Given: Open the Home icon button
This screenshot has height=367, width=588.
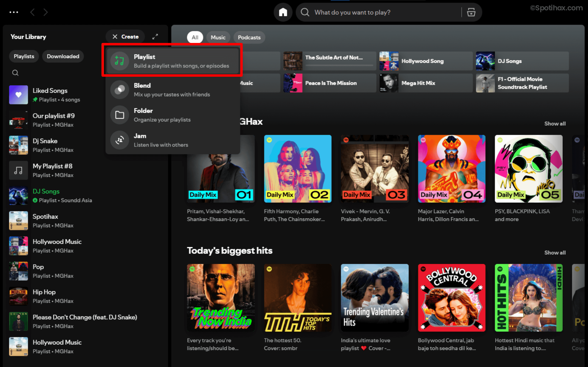Looking at the screenshot, I should [x=283, y=12].
